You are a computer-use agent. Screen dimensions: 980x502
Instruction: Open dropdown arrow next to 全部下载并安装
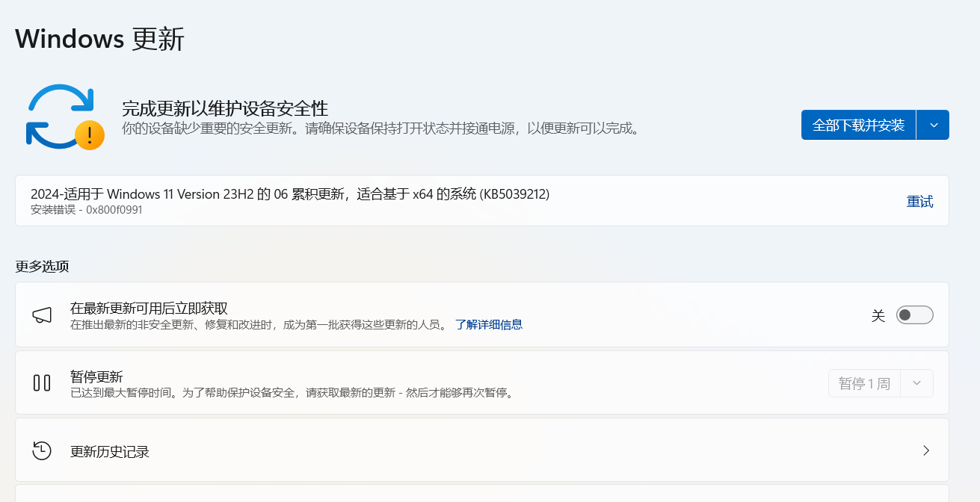pos(933,125)
